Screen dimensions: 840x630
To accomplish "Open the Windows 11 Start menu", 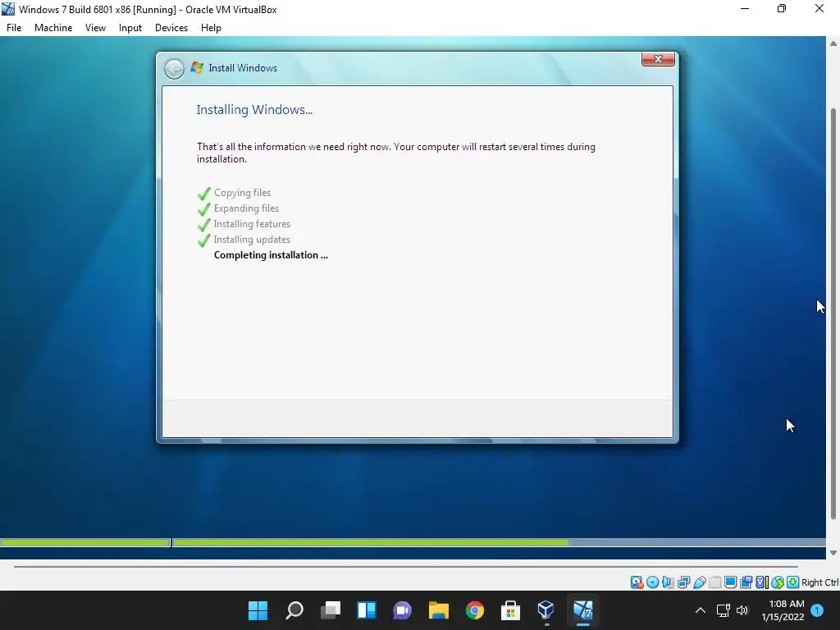I will click(258, 610).
